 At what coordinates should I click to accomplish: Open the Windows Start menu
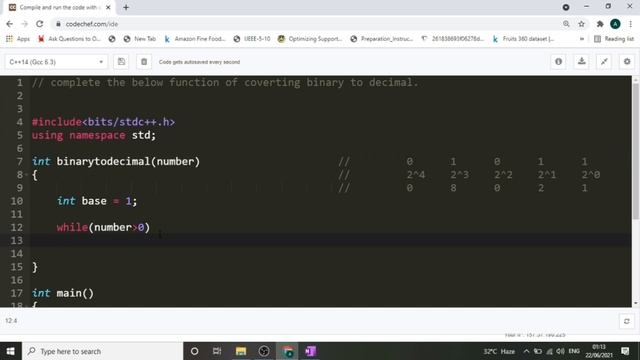11,351
